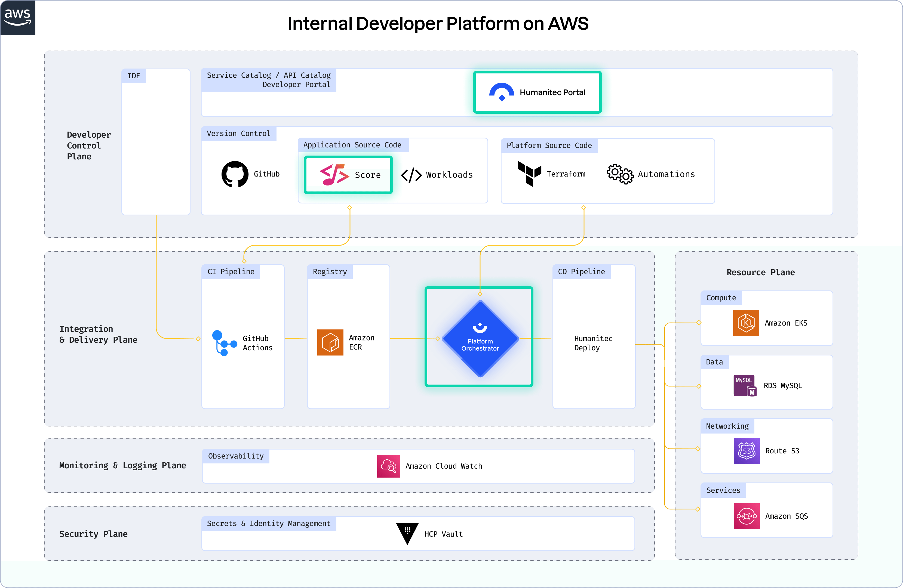Click the Amazon Cloud Watch text label

click(x=444, y=466)
